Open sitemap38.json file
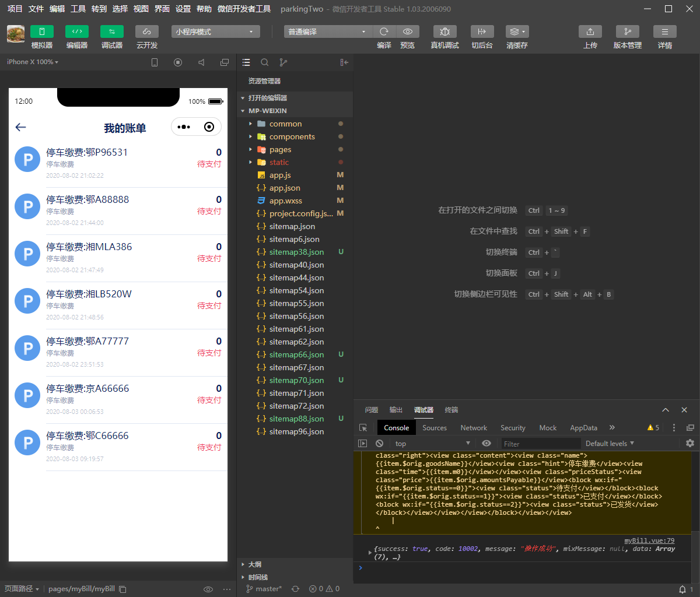 [x=295, y=252]
